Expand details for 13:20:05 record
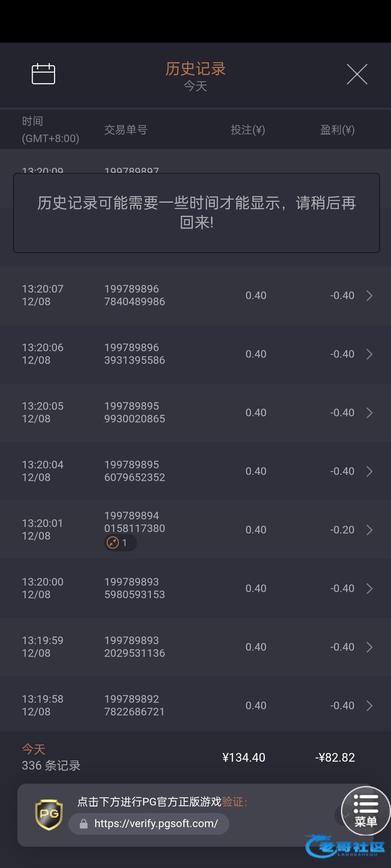Screen dimensions: 391x868 pyautogui.click(x=369, y=413)
